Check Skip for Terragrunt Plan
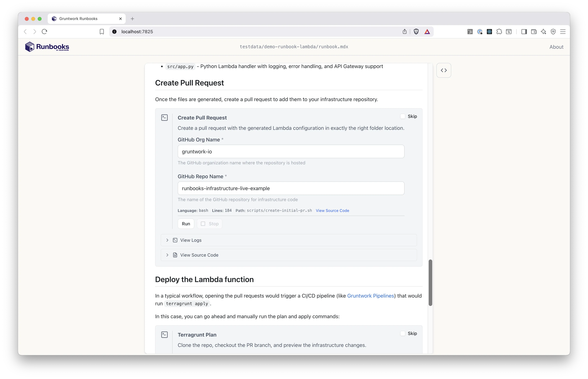The width and height of the screenshot is (588, 379). pyautogui.click(x=403, y=334)
